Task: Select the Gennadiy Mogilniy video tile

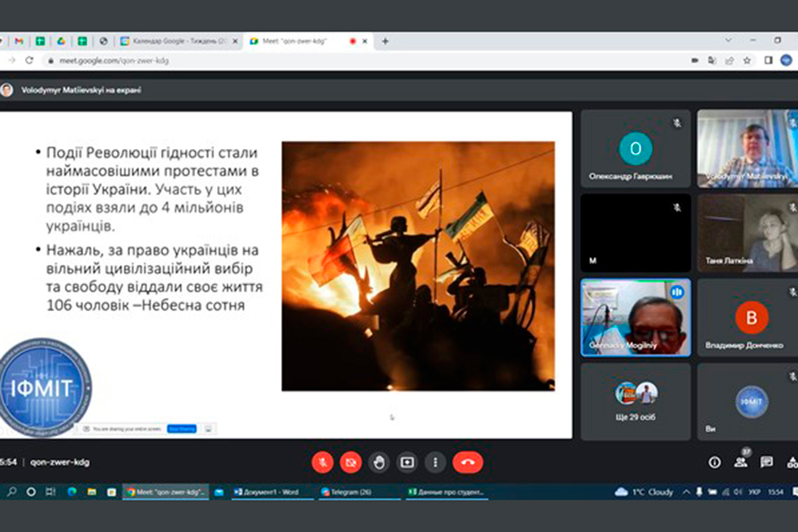Action: (635, 317)
